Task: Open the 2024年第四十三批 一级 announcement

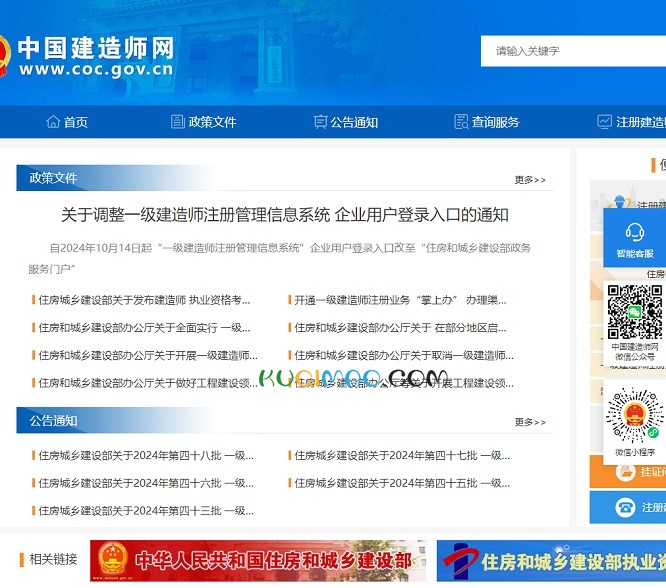Action: point(146,511)
